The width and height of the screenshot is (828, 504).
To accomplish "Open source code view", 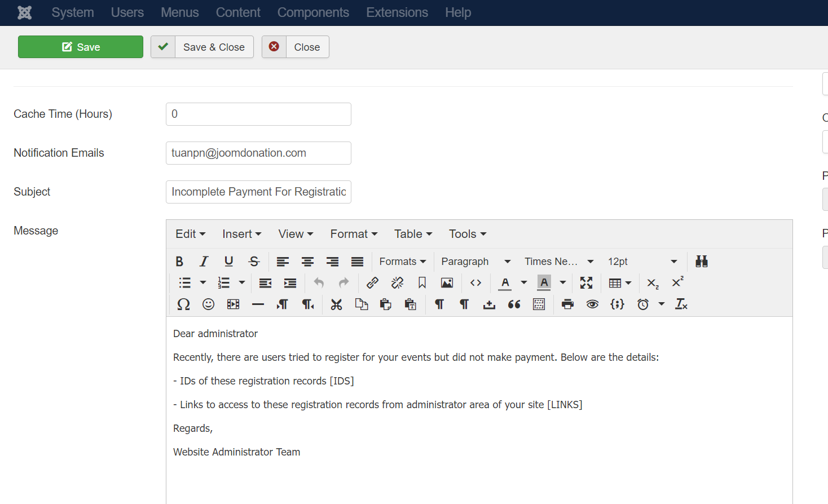I will (x=475, y=283).
